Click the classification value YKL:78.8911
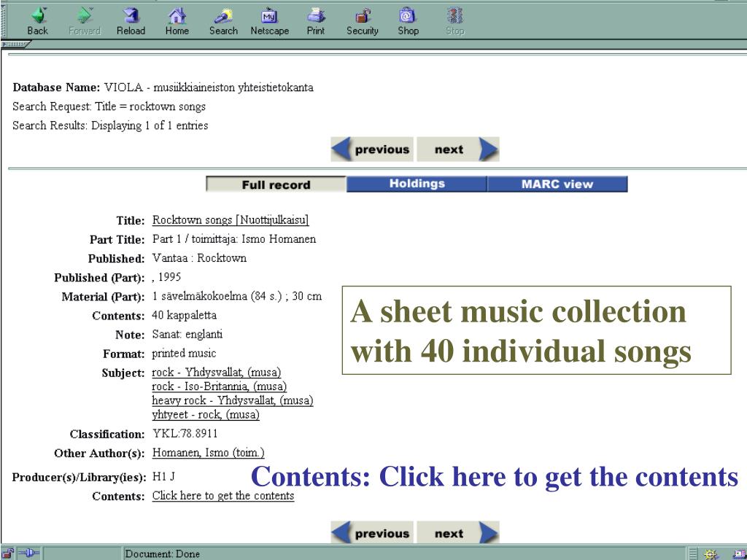 (x=185, y=434)
